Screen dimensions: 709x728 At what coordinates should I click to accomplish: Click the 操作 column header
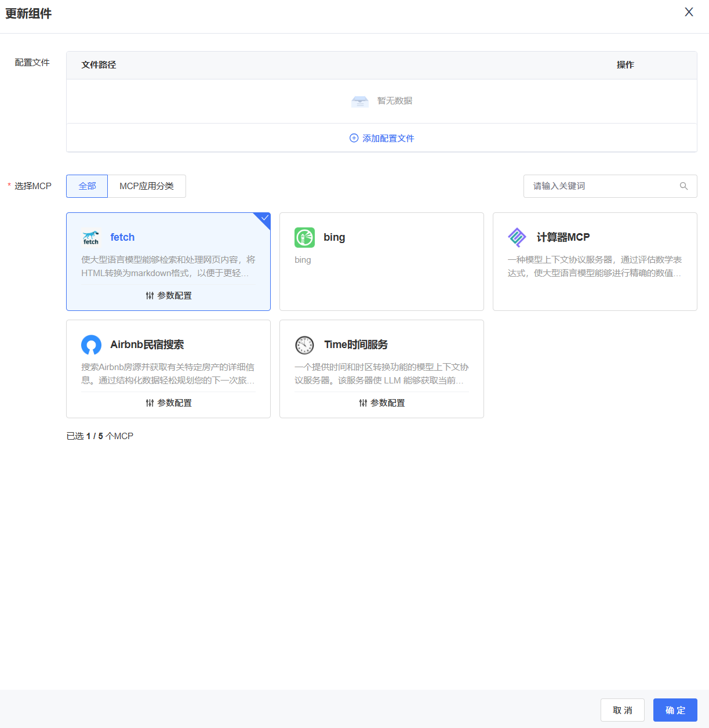click(x=625, y=65)
